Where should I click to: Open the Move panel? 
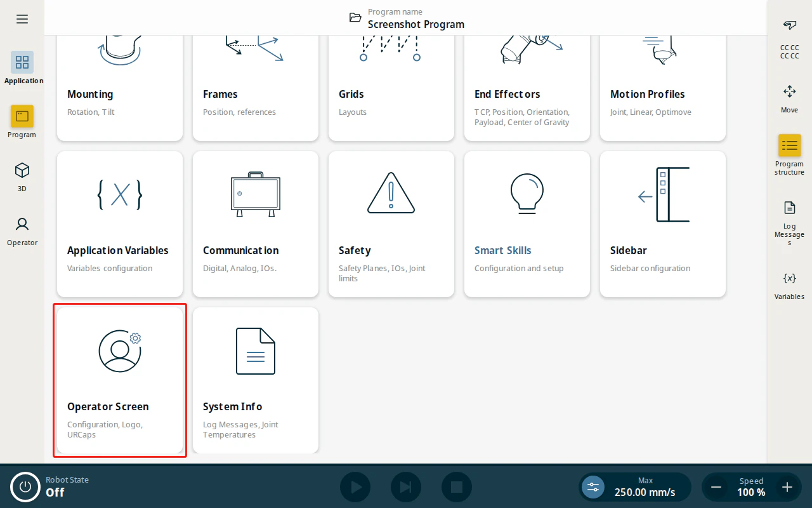pyautogui.click(x=790, y=99)
